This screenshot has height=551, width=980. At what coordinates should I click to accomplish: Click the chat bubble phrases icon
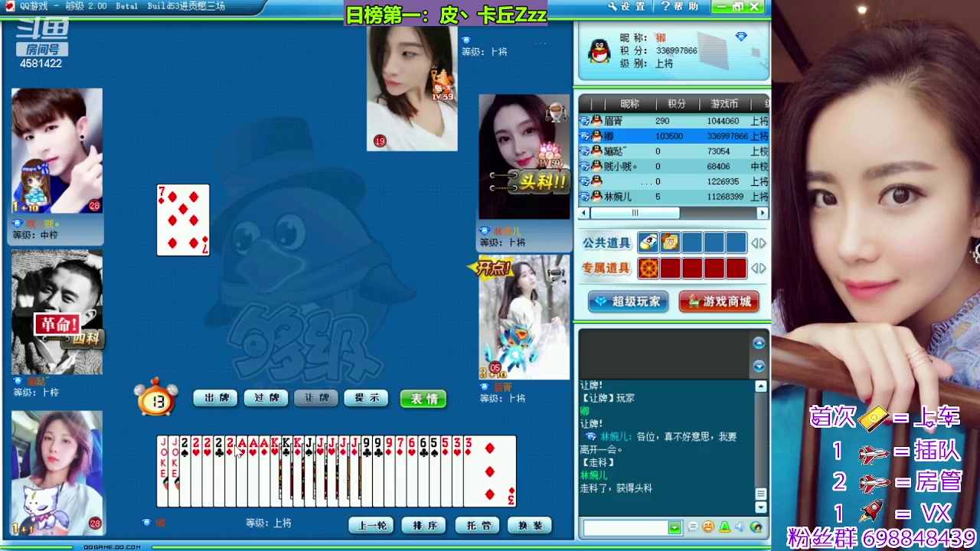pos(693,527)
